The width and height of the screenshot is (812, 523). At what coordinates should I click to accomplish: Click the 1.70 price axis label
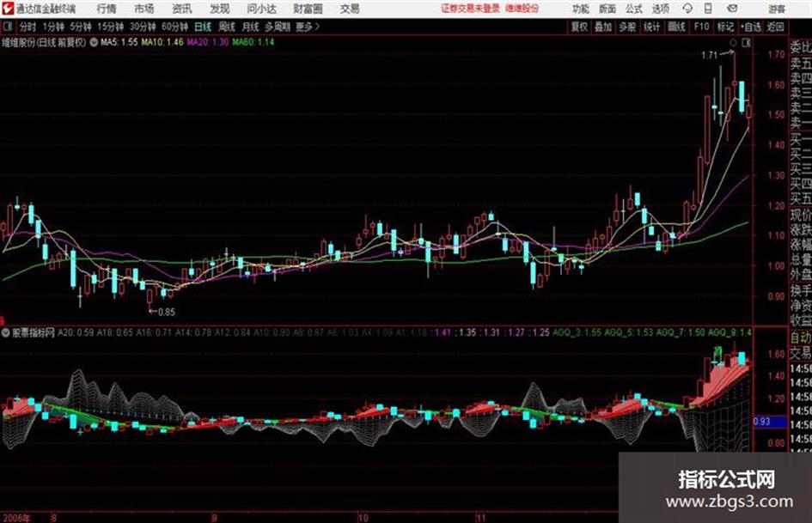coord(776,54)
